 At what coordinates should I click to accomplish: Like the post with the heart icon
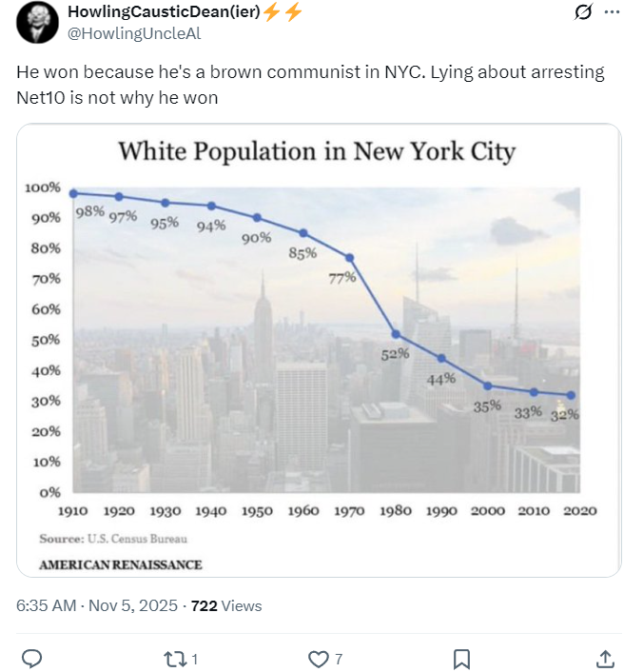pos(318,658)
